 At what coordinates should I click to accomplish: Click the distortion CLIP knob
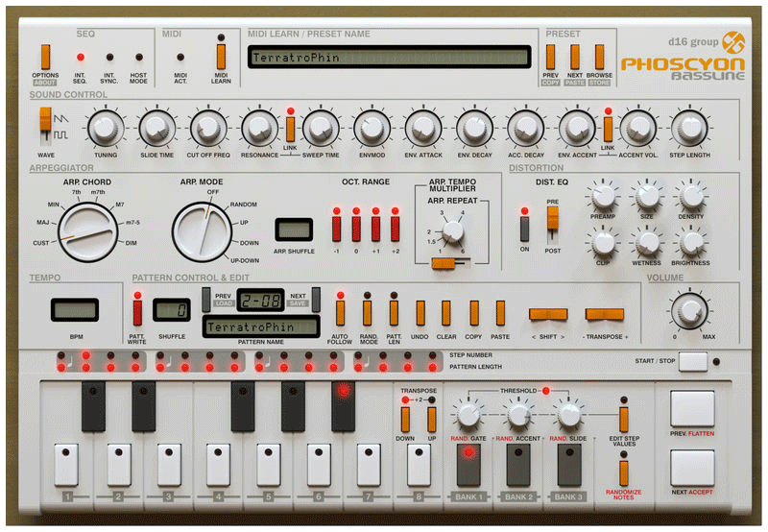coord(603,243)
